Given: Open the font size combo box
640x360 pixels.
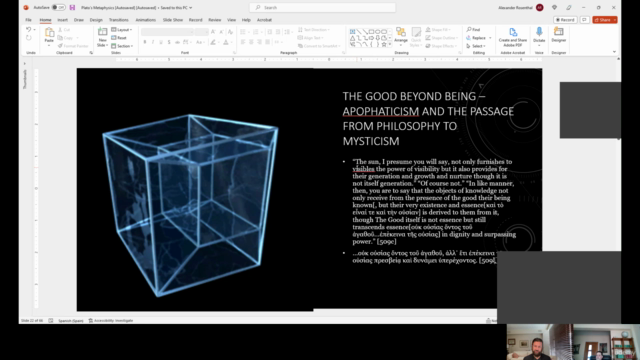Looking at the screenshot, I should [202, 32].
